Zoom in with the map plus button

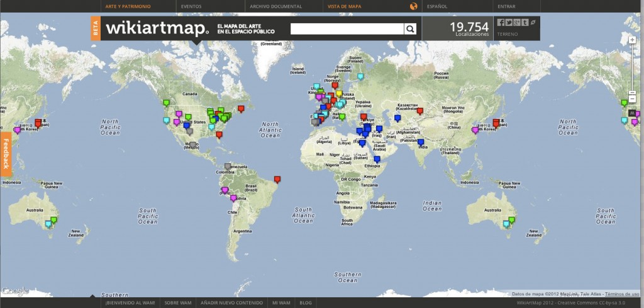click(x=632, y=40)
